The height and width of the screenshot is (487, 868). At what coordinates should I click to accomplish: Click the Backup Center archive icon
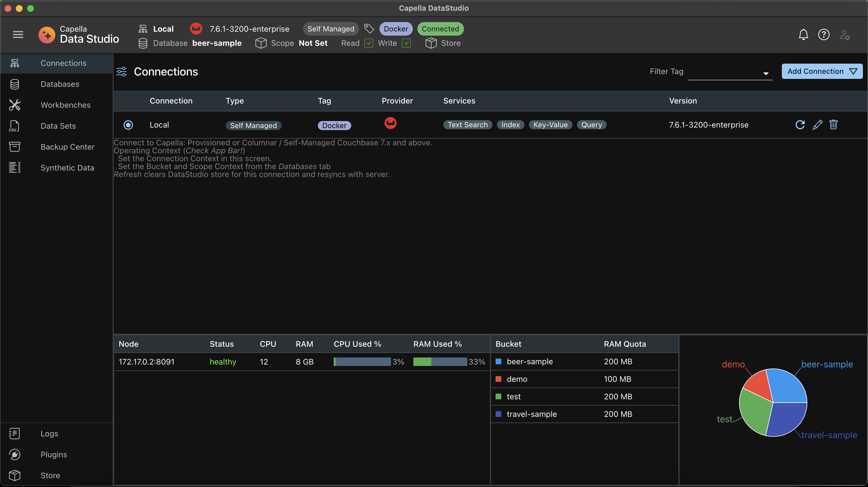point(14,147)
